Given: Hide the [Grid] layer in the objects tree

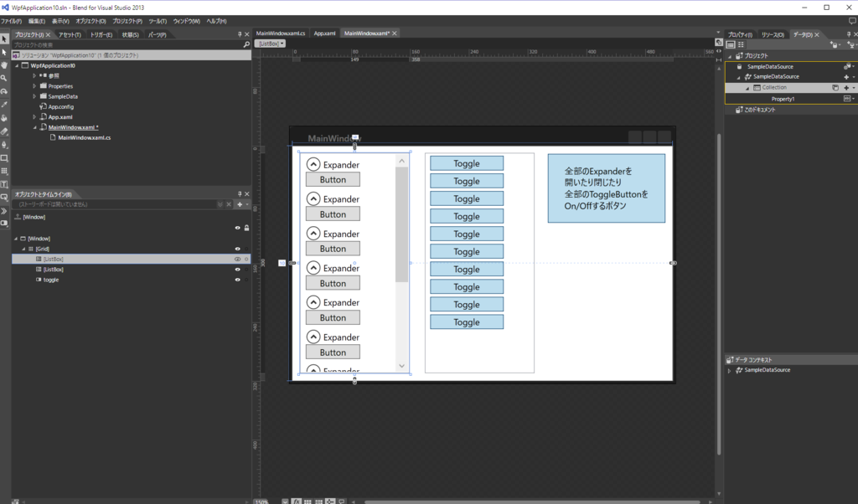Looking at the screenshot, I should tap(237, 248).
